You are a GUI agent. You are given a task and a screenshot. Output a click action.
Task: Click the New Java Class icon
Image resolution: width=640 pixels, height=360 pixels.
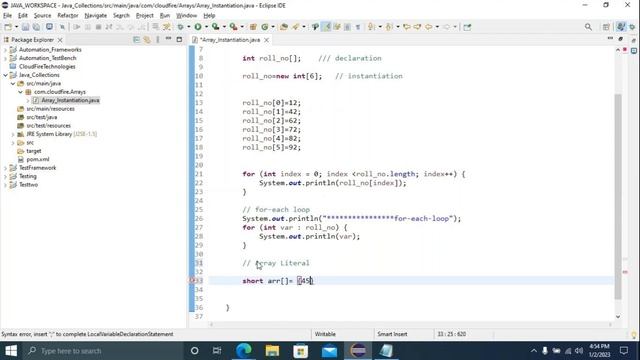pyautogui.click(x=264, y=27)
